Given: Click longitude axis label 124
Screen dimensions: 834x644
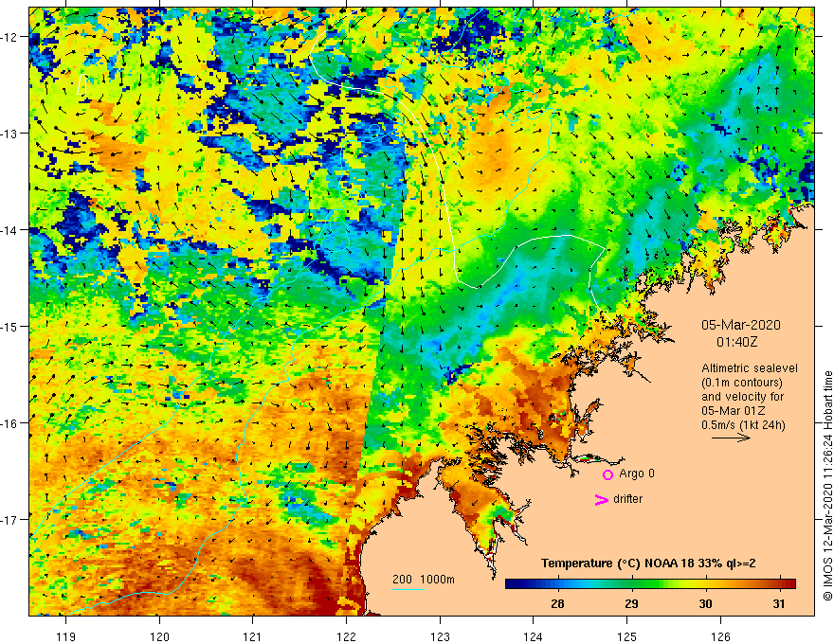Looking at the screenshot, I should click(534, 636).
